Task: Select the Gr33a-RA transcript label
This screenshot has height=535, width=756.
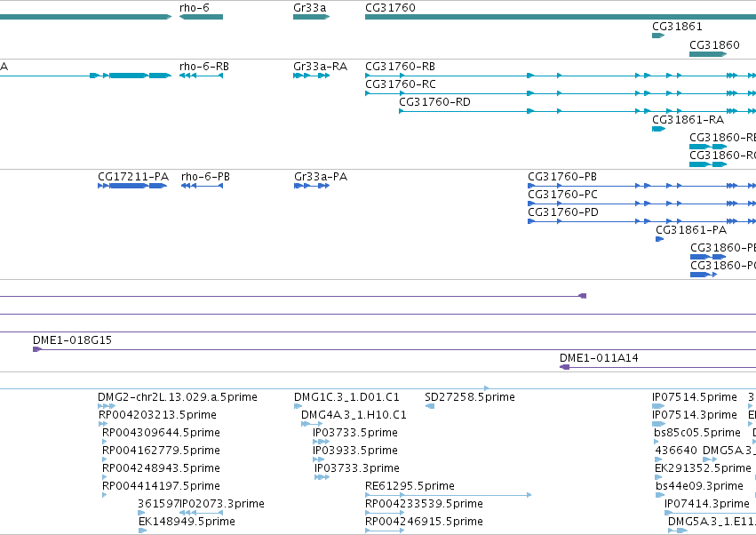Action: (x=320, y=67)
